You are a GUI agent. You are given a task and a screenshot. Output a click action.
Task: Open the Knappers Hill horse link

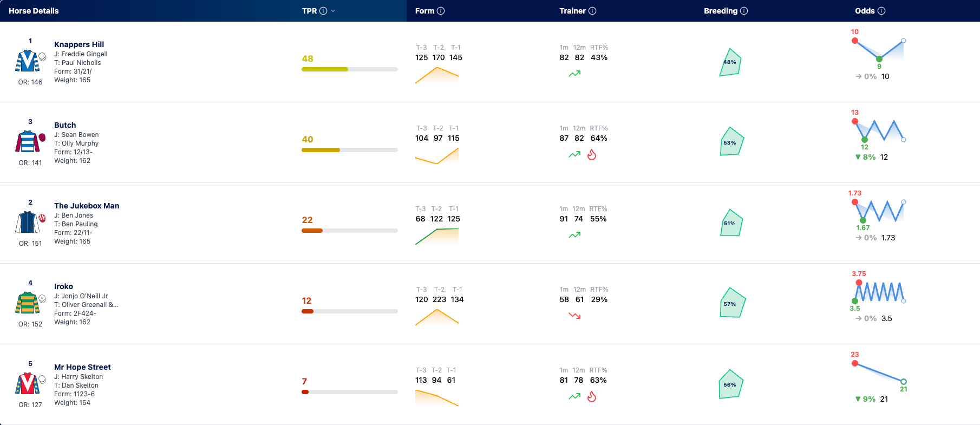coord(79,44)
